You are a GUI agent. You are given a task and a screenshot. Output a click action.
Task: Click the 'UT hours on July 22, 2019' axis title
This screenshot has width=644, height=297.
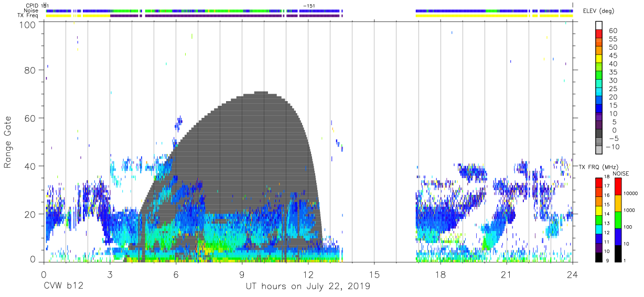point(308,287)
